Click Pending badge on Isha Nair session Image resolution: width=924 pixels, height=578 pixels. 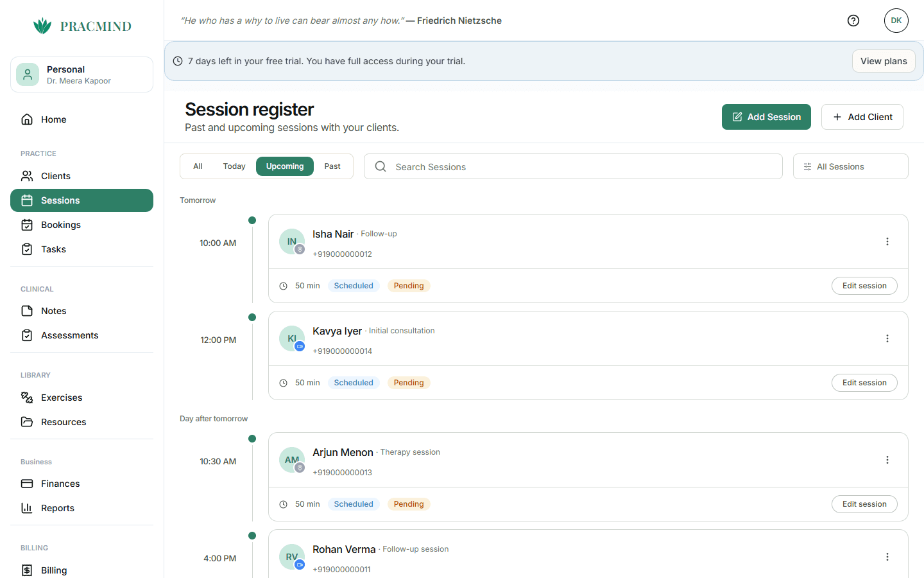click(x=409, y=286)
